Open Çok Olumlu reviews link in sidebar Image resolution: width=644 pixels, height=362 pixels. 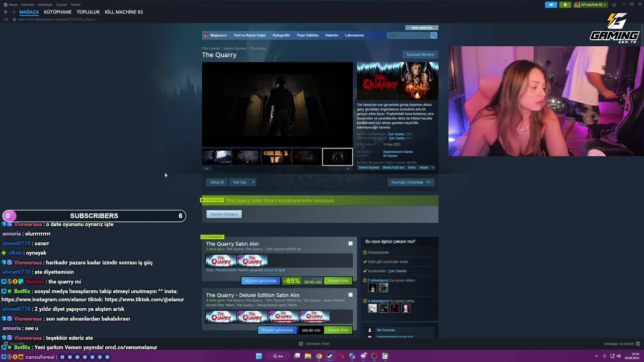tap(397, 271)
